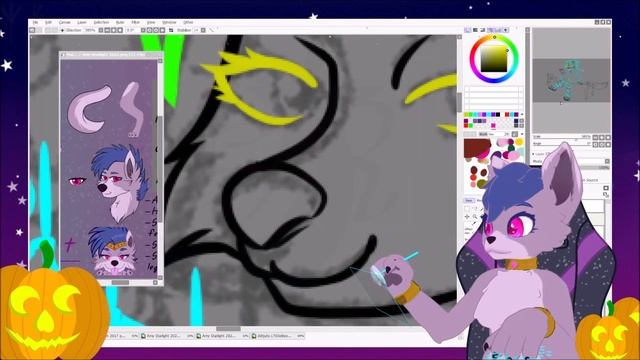Toggle the straight line drawing mode icon
The height and width of the screenshot is (360, 640).
click(211, 30)
